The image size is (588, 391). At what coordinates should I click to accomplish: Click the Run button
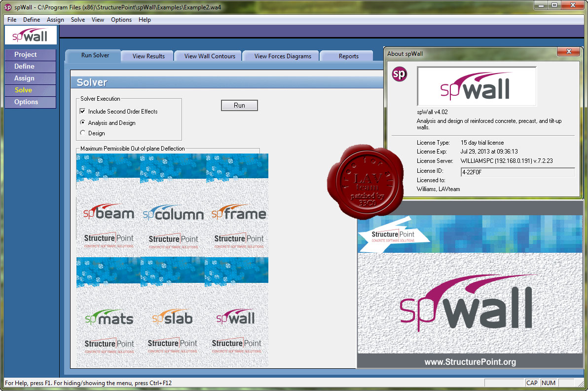[239, 106]
